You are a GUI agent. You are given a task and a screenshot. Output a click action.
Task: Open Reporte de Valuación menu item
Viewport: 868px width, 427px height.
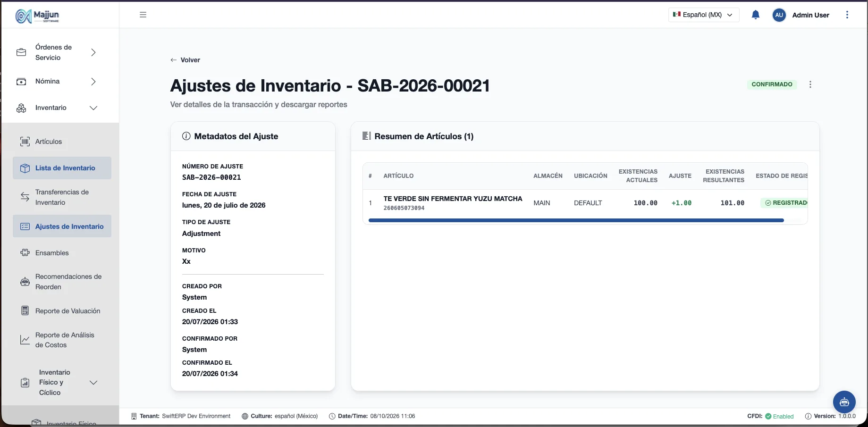pyautogui.click(x=62, y=311)
